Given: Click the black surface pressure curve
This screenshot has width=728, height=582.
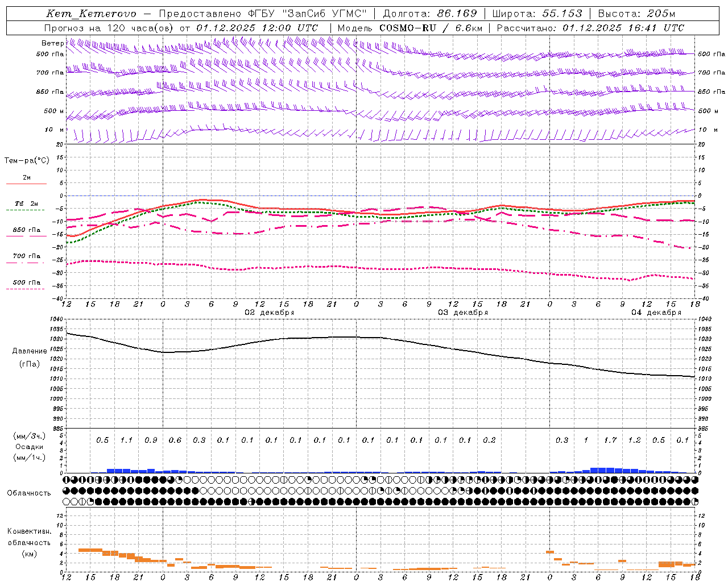Looking at the screenshot, I should coord(381,338).
